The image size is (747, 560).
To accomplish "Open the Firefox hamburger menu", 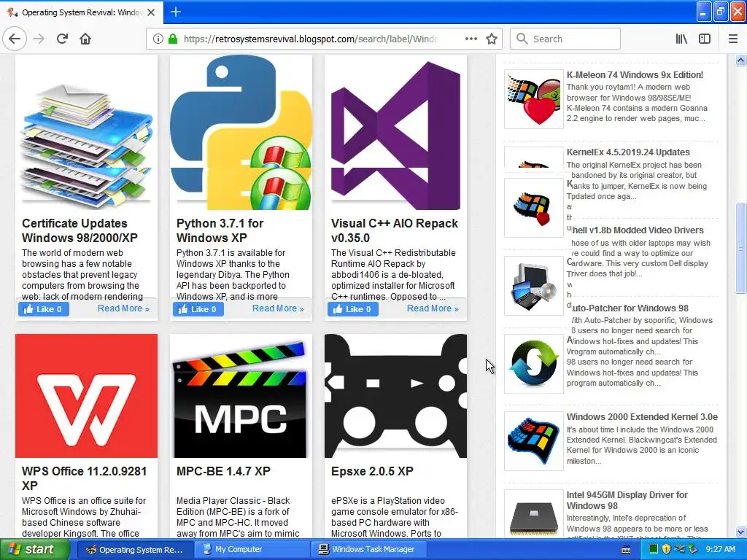I will [x=733, y=39].
